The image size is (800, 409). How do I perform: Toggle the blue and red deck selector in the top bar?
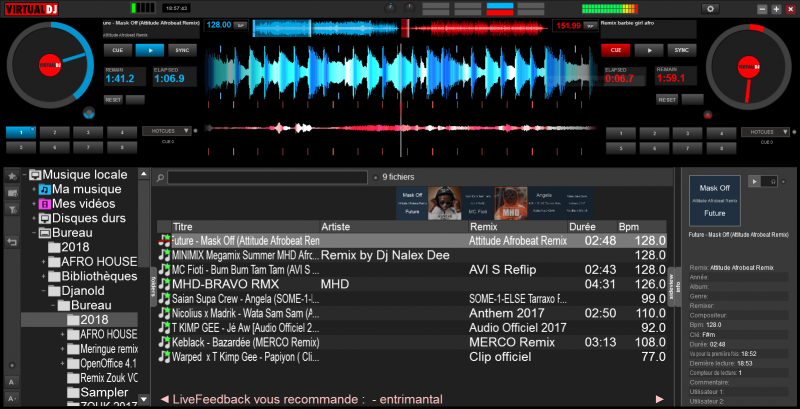click(500, 9)
